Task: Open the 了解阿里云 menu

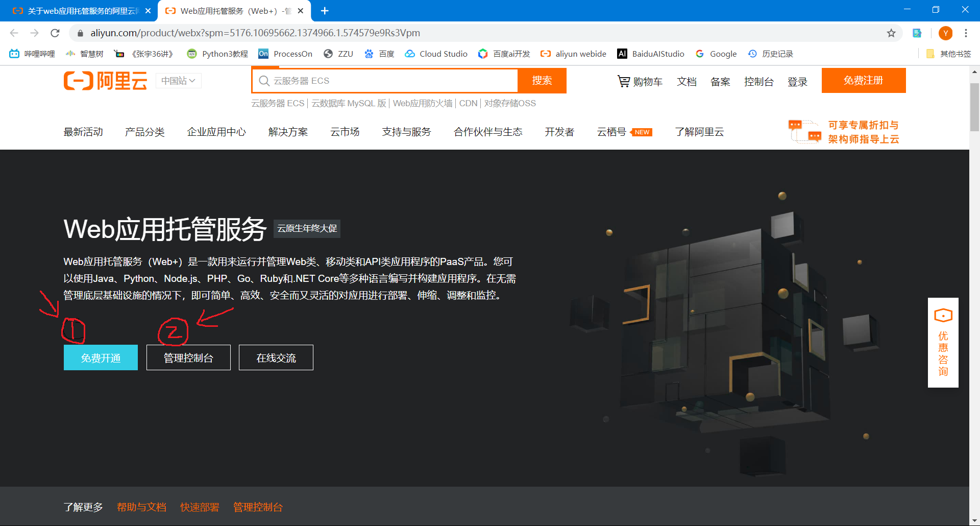Action: tap(699, 132)
